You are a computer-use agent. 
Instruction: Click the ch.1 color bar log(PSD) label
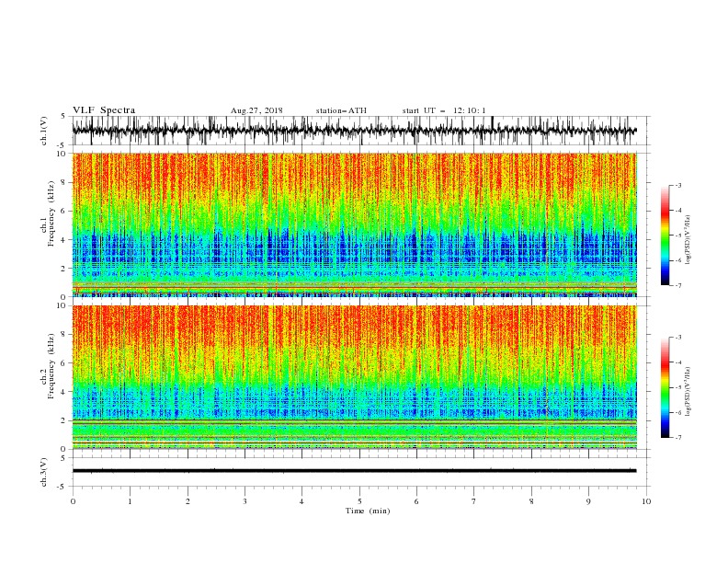[x=688, y=240]
